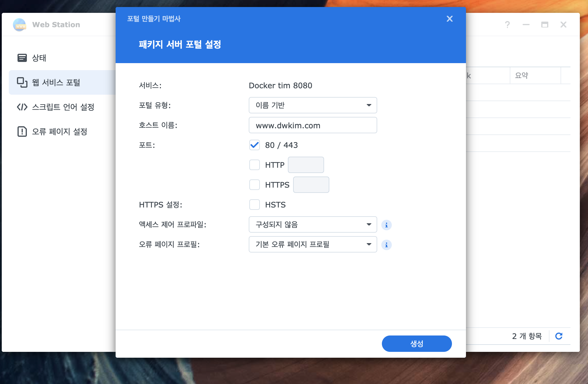Expand the 오류 페이지 프로필 dropdown
The image size is (588, 384).
[313, 244]
